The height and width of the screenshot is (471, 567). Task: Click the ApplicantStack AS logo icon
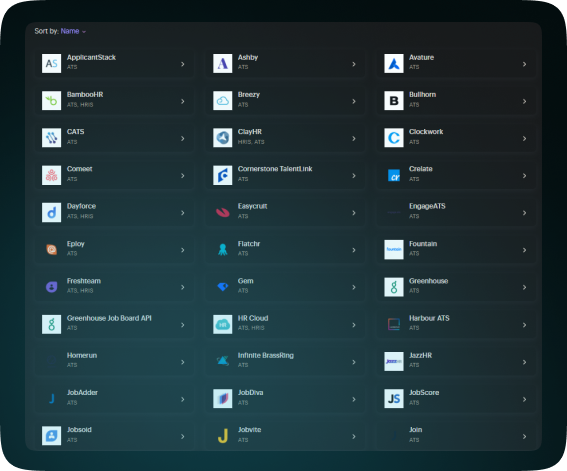click(x=51, y=63)
